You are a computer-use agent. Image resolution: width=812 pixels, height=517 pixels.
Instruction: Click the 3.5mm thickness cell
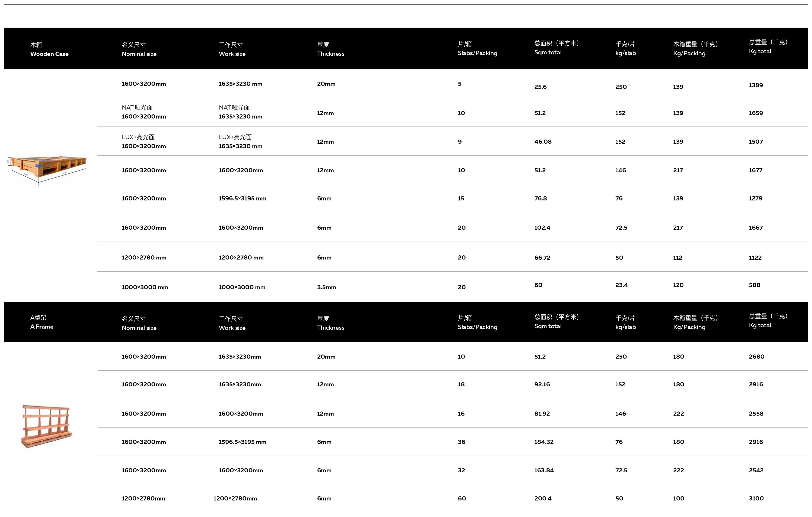tap(326, 288)
